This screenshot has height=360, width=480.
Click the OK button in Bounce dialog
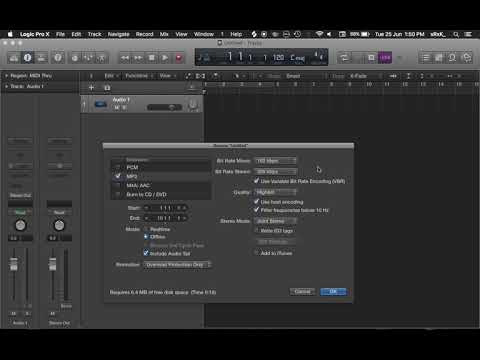click(333, 292)
